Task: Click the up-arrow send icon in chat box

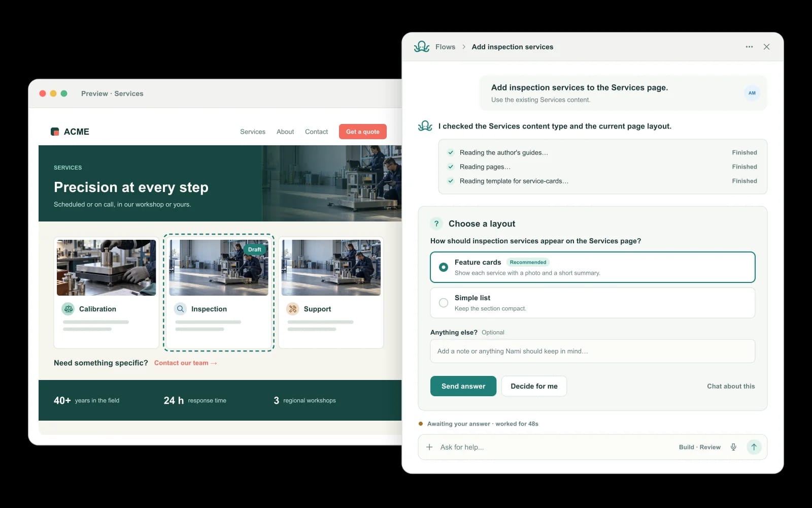Action: [x=754, y=447]
